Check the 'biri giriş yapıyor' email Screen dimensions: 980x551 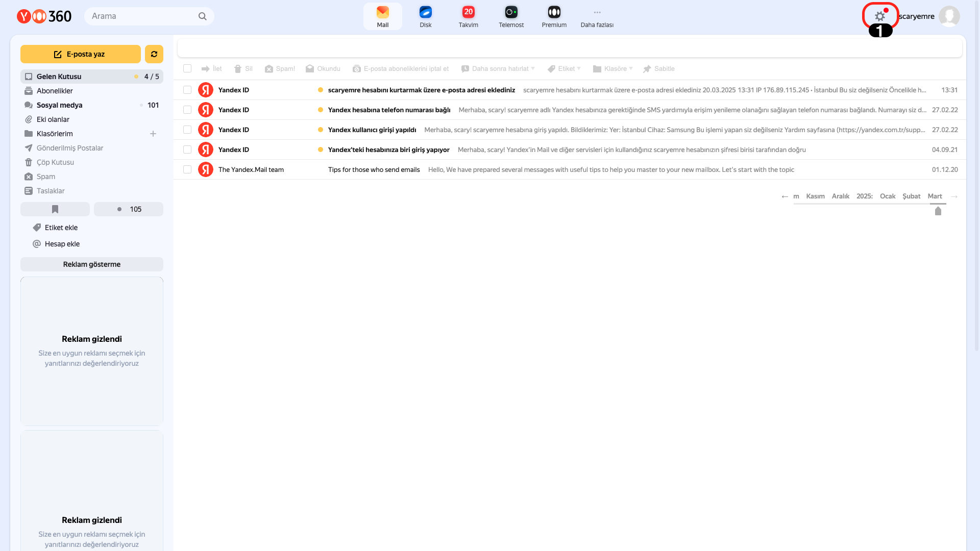(187, 149)
